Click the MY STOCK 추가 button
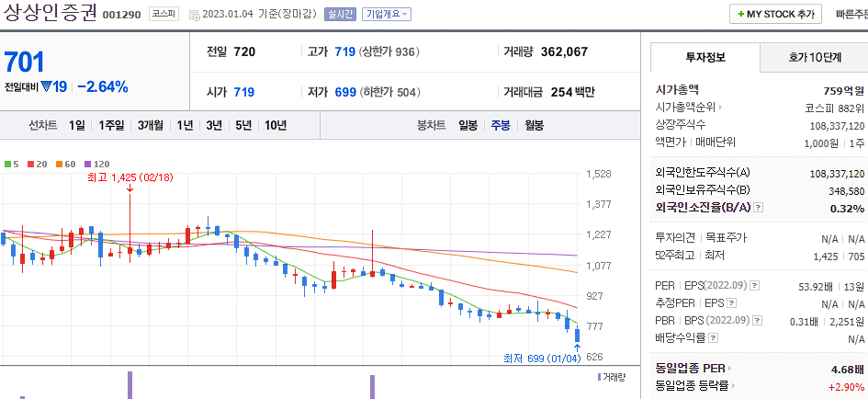Image resolution: width=868 pixels, height=399 pixels. [775, 15]
